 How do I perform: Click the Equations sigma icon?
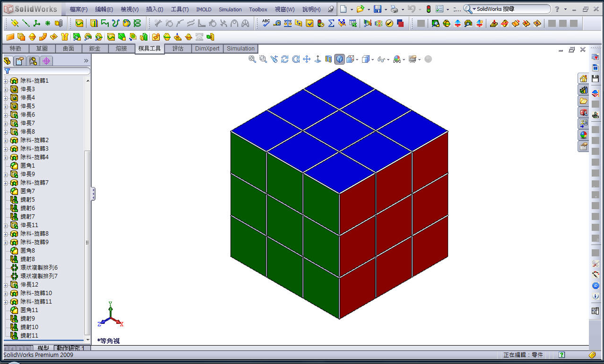[x=331, y=23]
